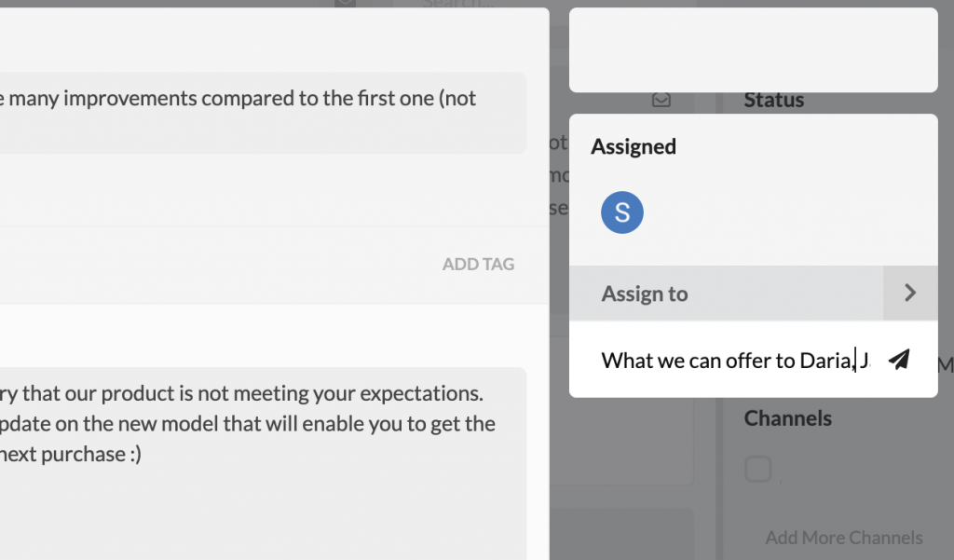Open the Assign to row

[753, 293]
